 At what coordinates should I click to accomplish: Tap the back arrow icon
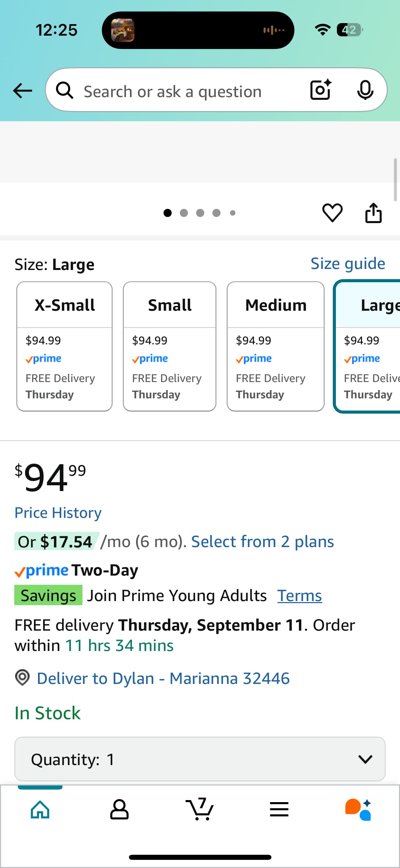pos(22,91)
